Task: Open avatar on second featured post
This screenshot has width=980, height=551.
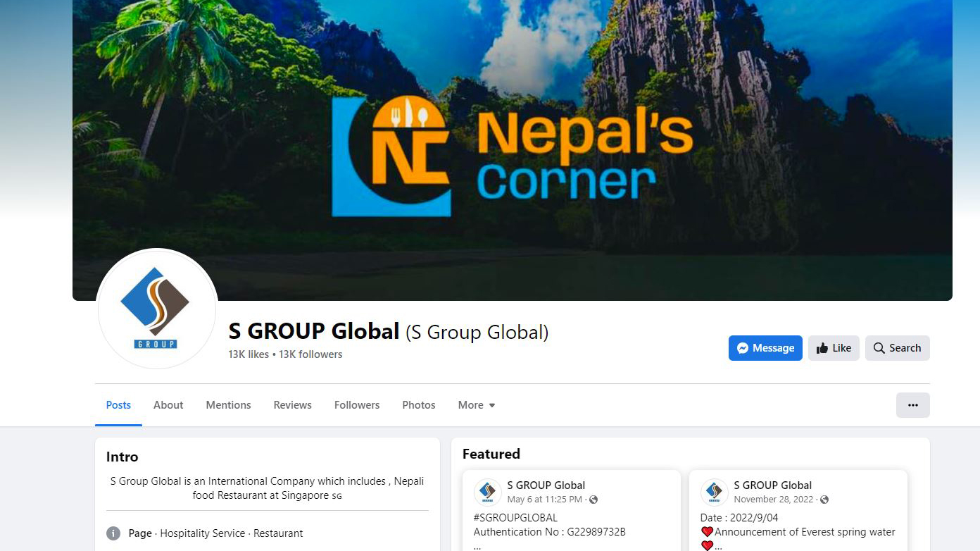Action: [x=715, y=492]
